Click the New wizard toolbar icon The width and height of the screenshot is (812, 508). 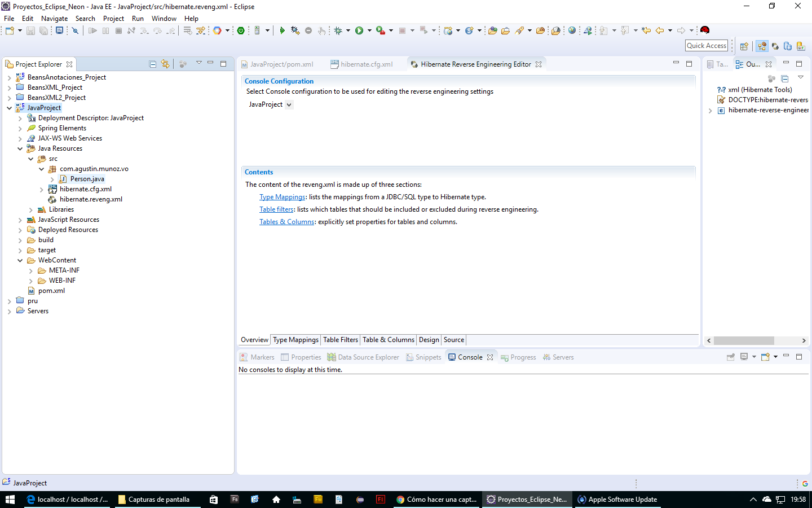10,30
